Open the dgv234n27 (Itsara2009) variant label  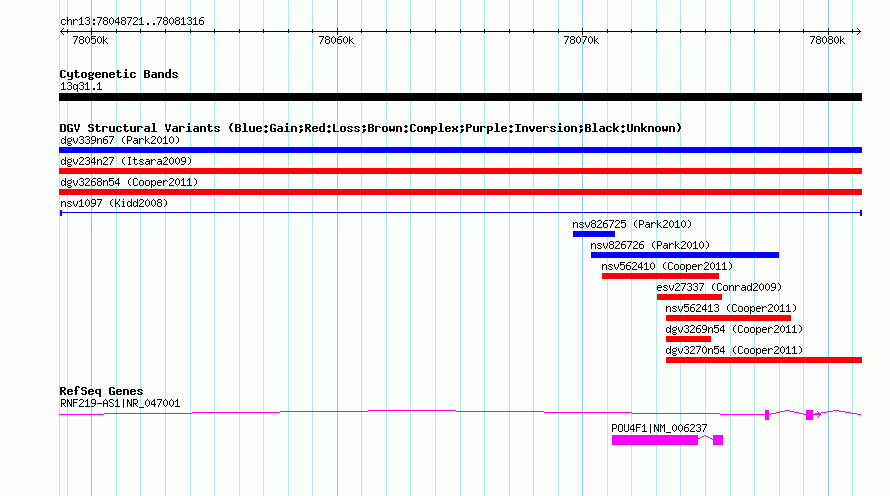[126, 161]
